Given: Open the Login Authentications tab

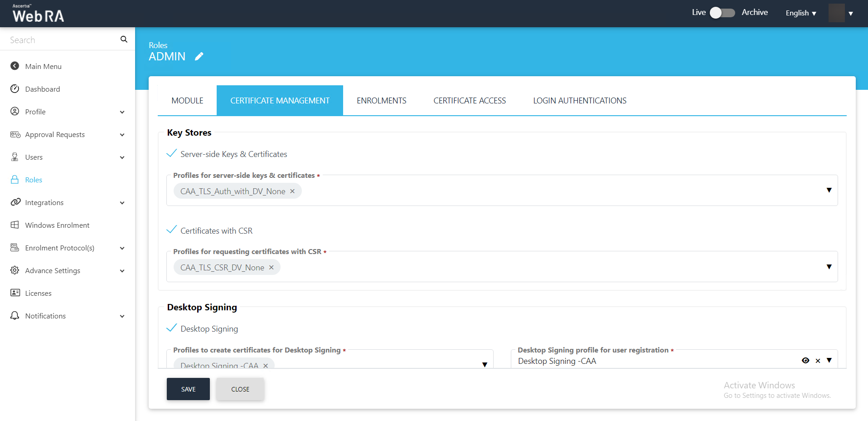Looking at the screenshot, I should [x=579, y=101].
